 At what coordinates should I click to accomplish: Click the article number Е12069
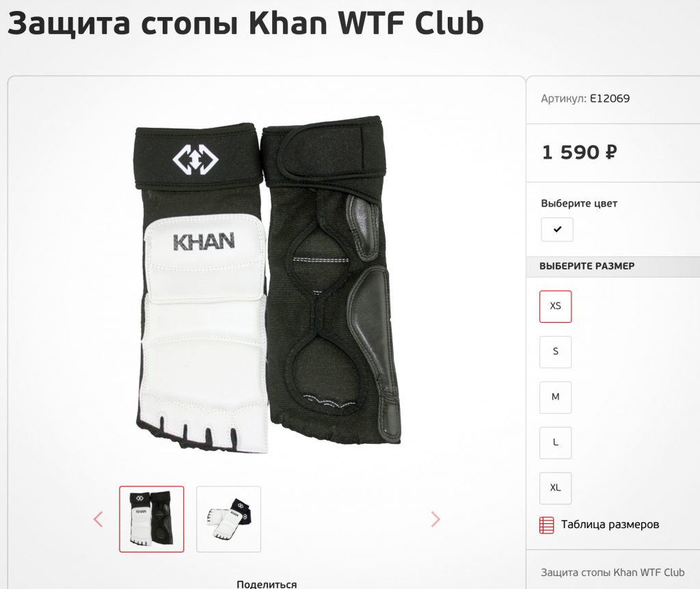610,99
